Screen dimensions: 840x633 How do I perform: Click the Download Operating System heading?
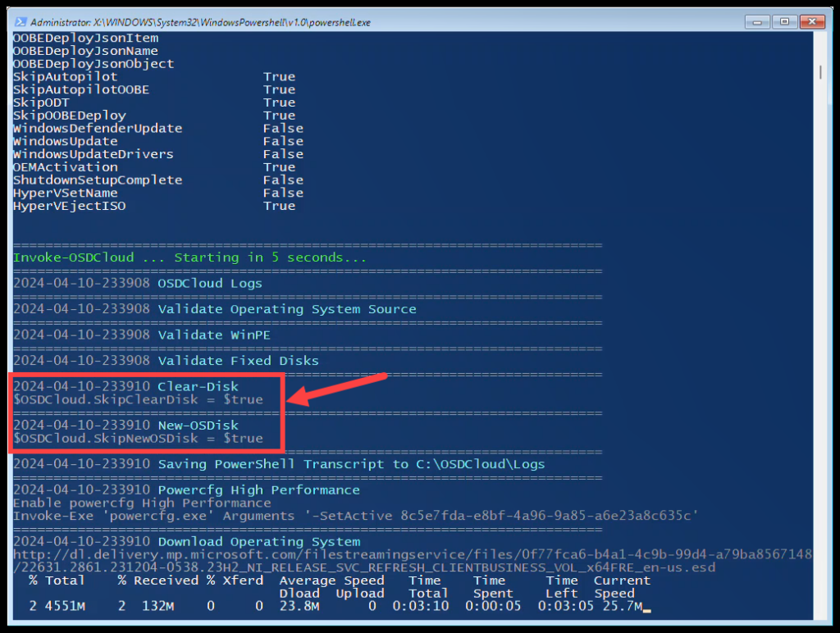[x=258, y=542]
